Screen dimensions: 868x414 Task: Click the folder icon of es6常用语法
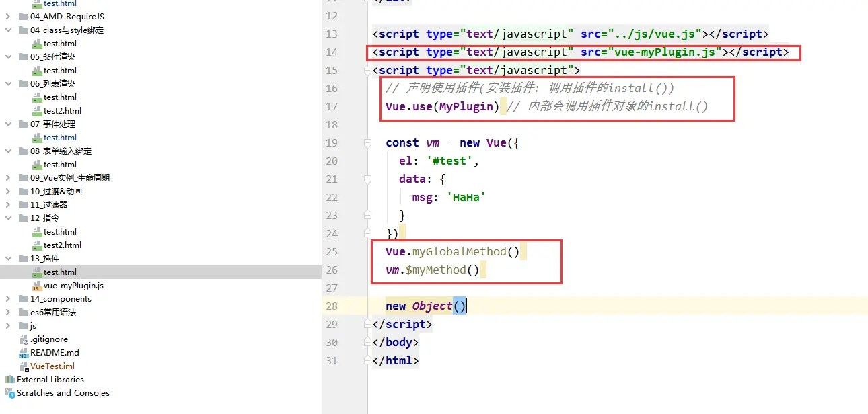[24, 313]
